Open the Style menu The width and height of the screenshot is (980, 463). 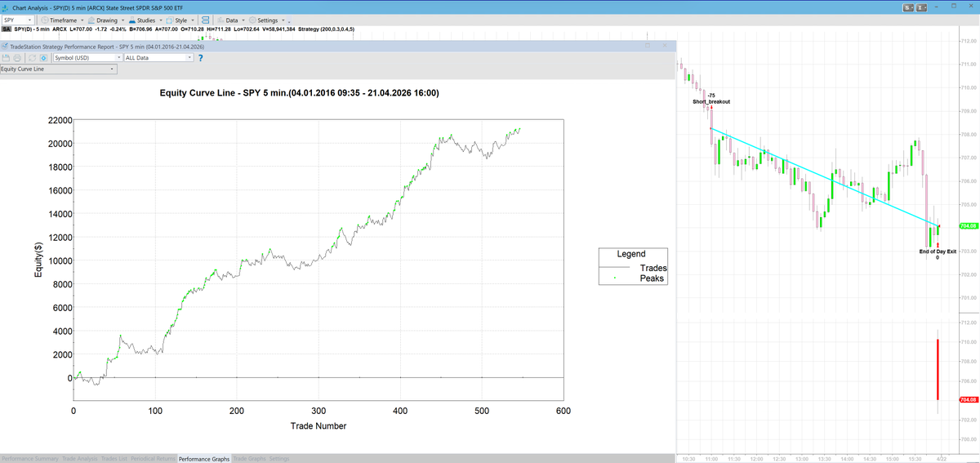pyautogui.click(x=181, y=20)
